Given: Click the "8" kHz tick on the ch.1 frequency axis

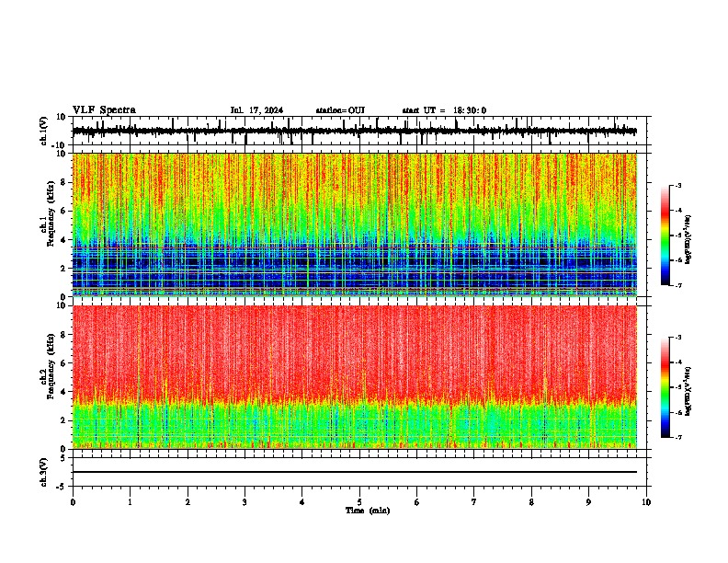Looking at the screenshot, I should [64, 182].
